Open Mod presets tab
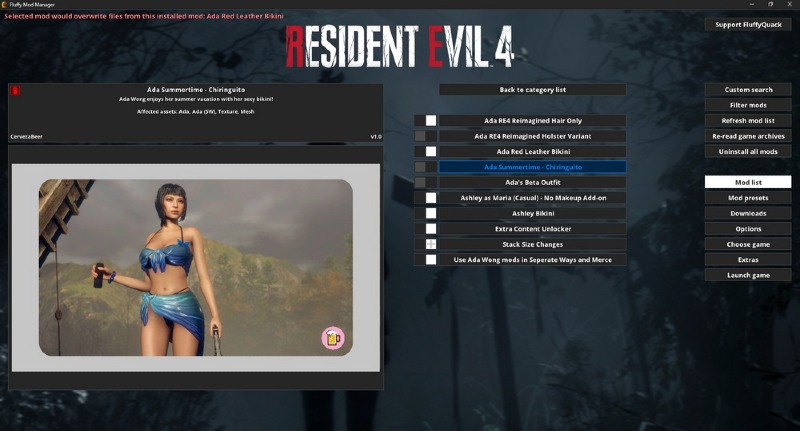 click(x=748, y=198)
